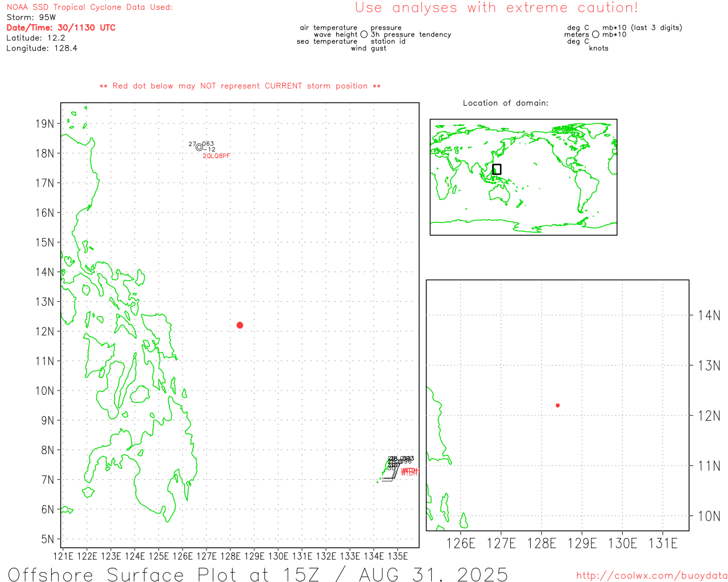
Task: Click the station circle marker near 2QLQ8PF
Action: pos(199,147)
